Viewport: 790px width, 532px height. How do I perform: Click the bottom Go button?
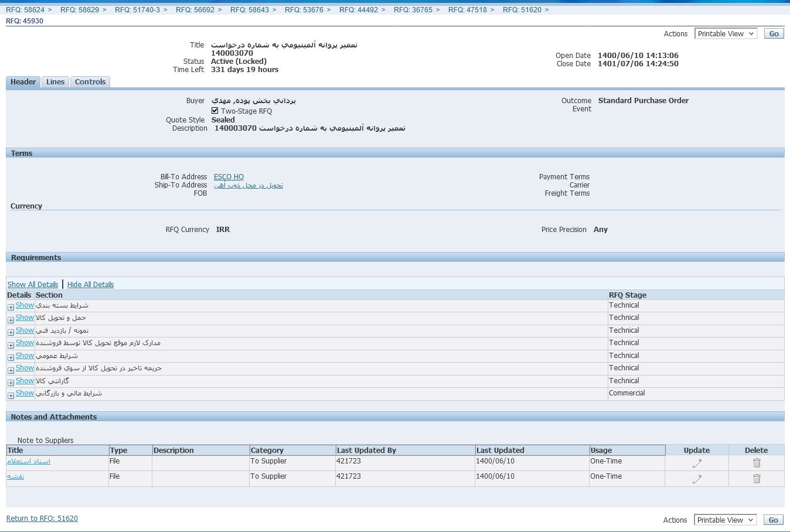[774, 520]
